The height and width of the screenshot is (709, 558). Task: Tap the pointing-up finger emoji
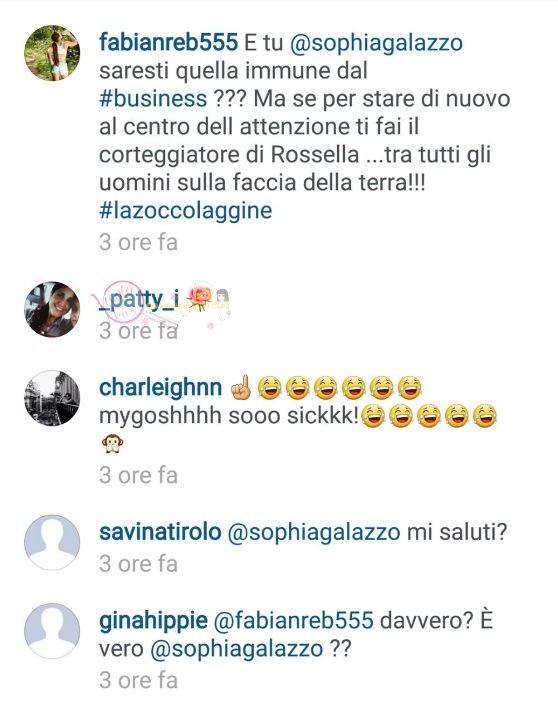pyautogui.click(x=241, y=388)
